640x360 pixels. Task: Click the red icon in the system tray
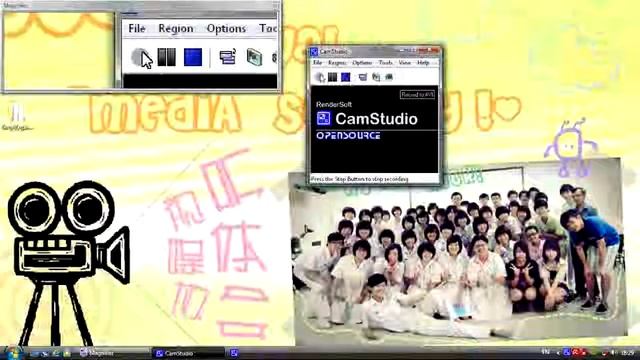click(576, 352)
